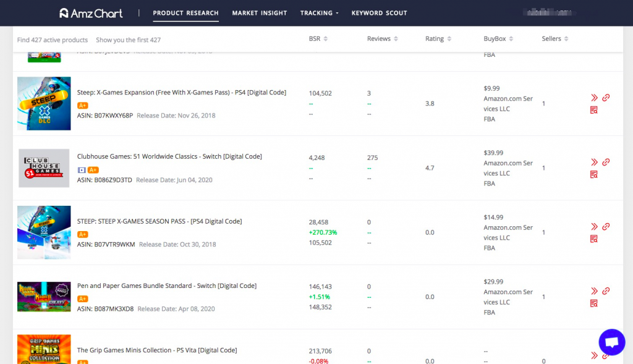This screenshot has width=633, height=364.
Task: Expand the Tracking dropdown menu
Action: [x=320, y=13]
